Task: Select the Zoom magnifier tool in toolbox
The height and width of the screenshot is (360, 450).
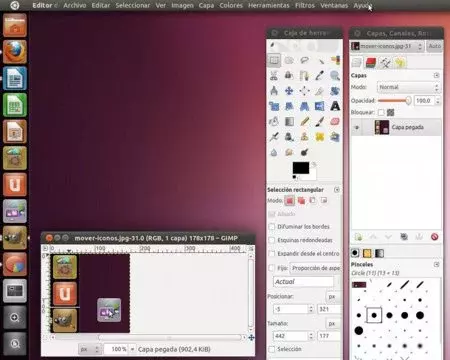Action: coord(335,75)
